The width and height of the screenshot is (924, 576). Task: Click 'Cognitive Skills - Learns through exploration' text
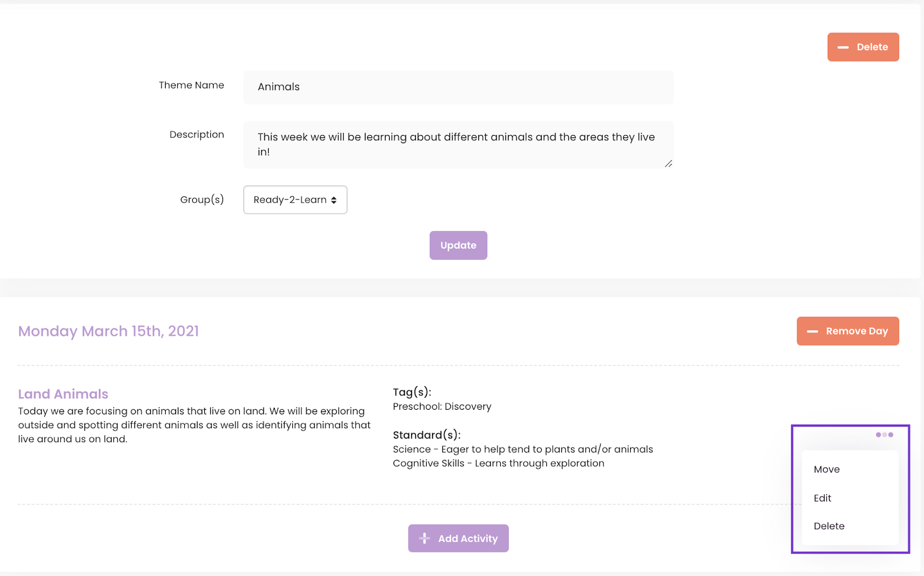pyautogui.click(x=498, y=463)
